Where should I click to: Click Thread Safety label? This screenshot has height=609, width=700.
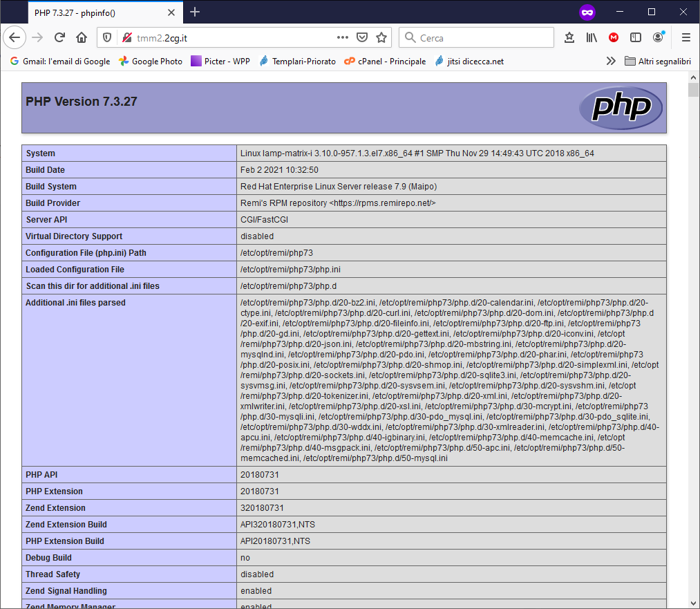pyautogui.click(x=53, y=574)
